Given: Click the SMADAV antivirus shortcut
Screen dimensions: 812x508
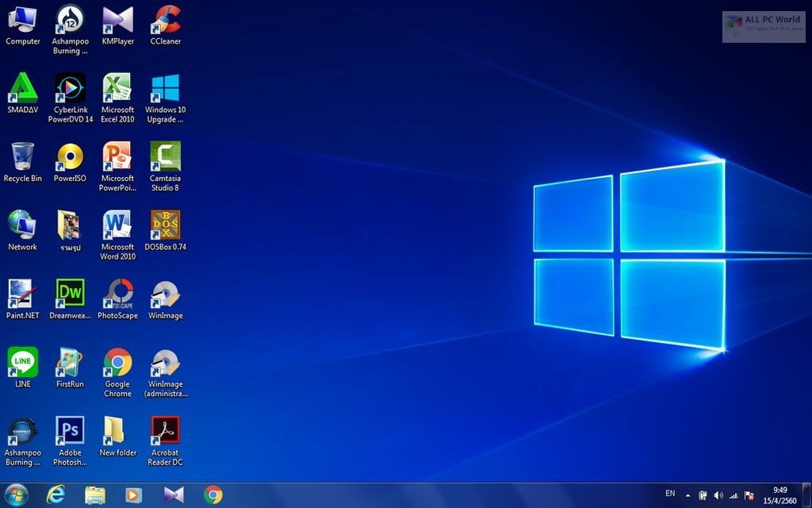Looking at the screenshot, I should point(23,88).
